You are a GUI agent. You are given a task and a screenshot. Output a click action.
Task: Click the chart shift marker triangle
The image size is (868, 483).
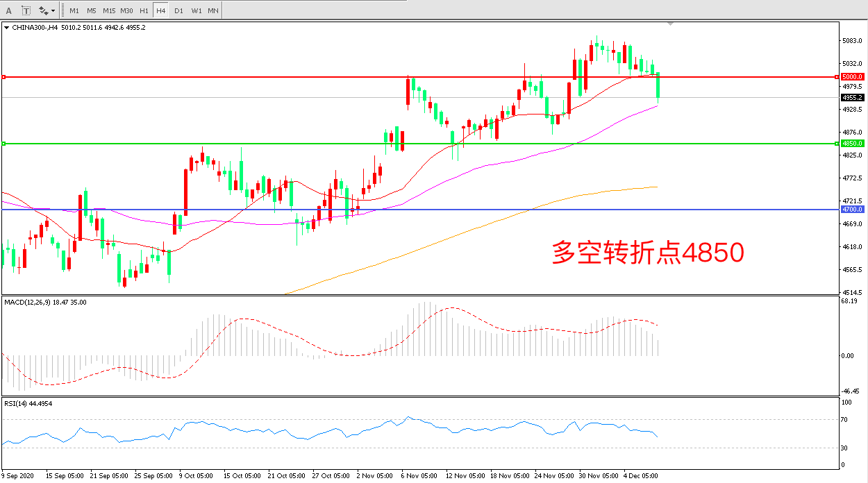click(x=670, y=24)
